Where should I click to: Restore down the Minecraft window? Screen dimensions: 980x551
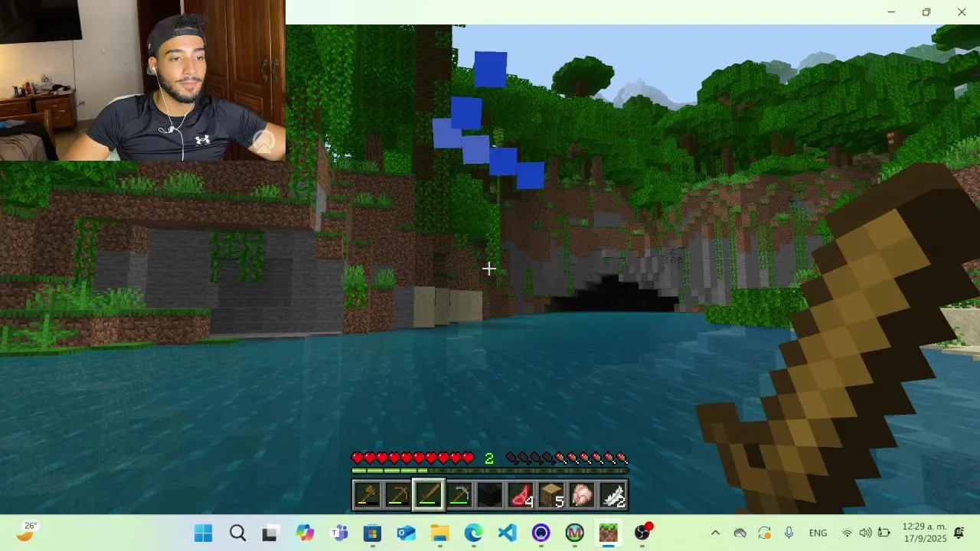(926, 12)
